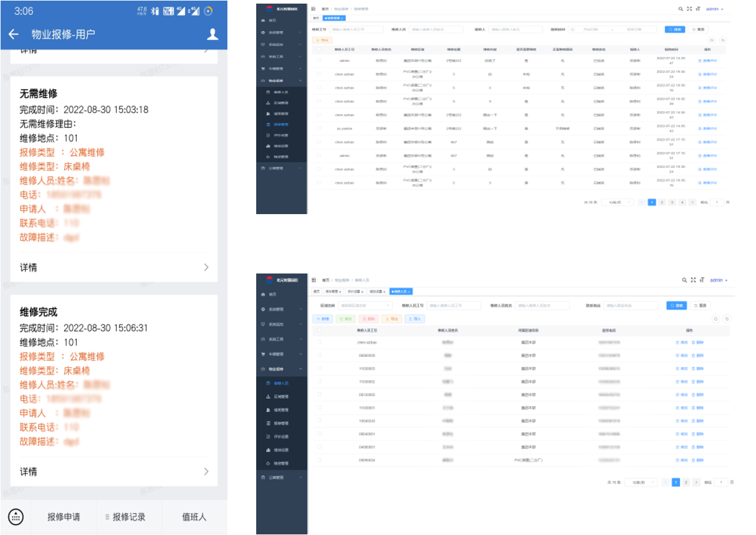Go to page 2 on the 维修人员 page
The image size is (756, 535).
(x=686, y=482)
